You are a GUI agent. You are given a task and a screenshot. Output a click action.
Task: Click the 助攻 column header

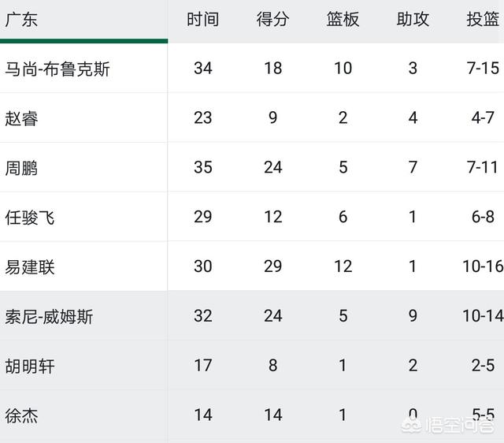coord(413,19)
